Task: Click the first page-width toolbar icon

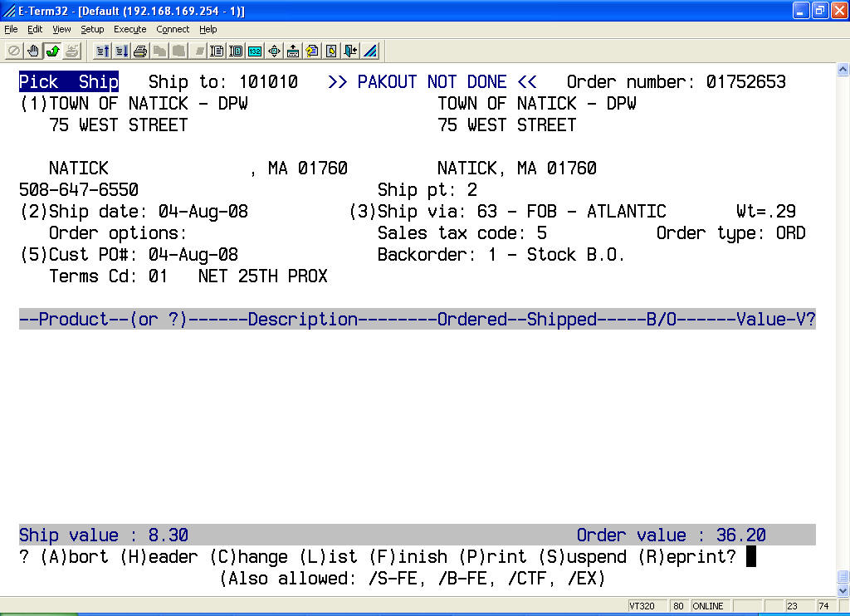Action: tap(217, 51)
